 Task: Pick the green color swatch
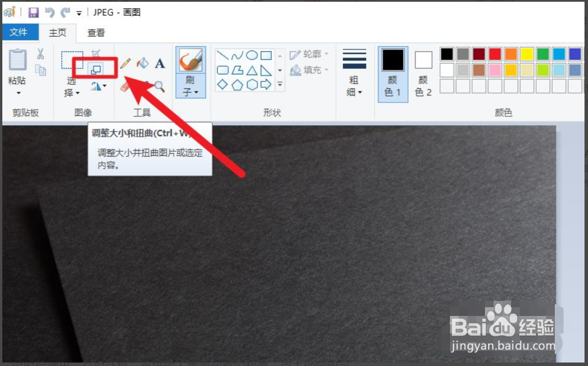click(x=543, y=54)
